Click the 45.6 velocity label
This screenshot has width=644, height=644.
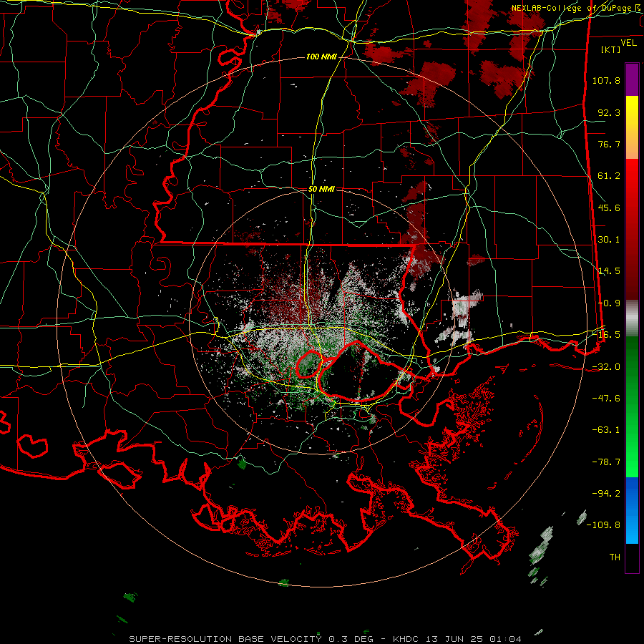[609, 208]
